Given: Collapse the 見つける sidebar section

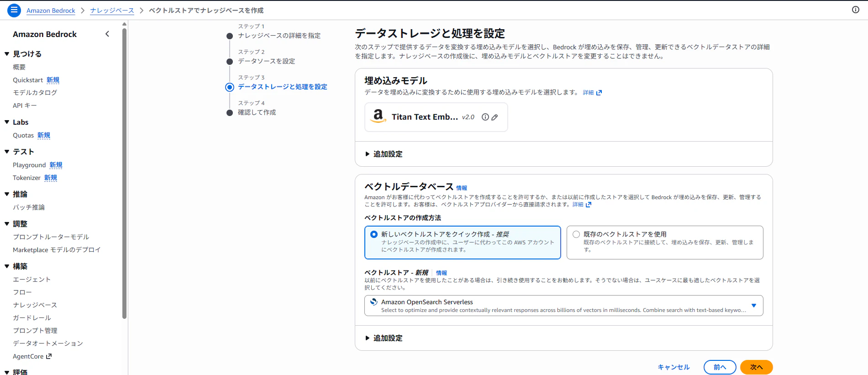Looking at the screenshot, I should 7,54.
